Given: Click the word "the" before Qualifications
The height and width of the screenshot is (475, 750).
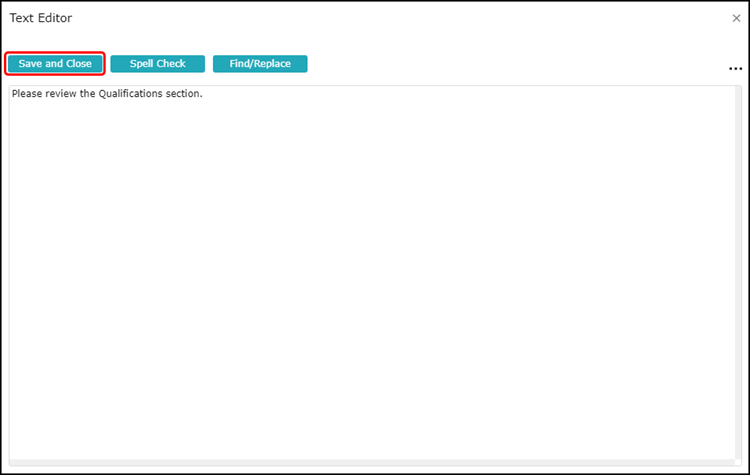Looking at the screenshot, I should click(88, 94).
